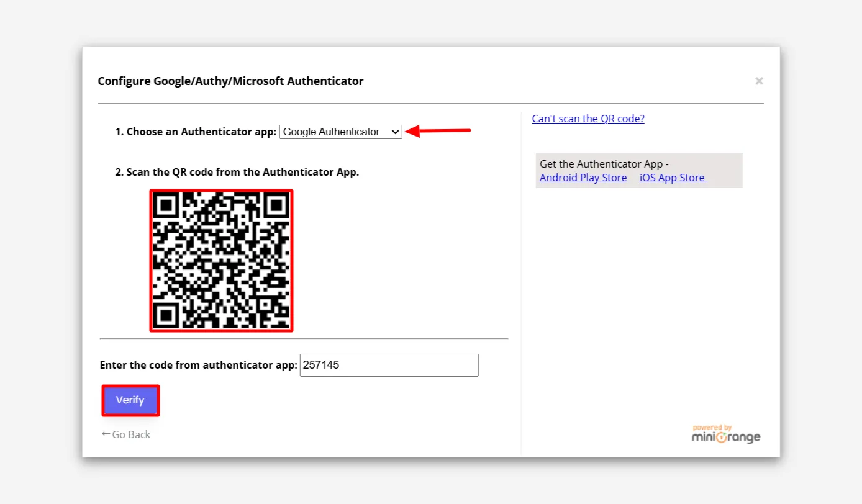Open the Authenticator app dropdown

(x=341, y=132)
